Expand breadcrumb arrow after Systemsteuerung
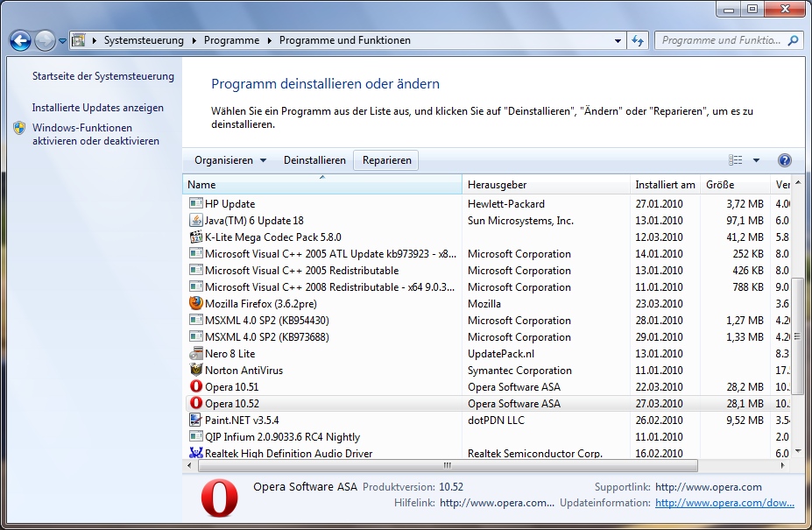 pos(194,40)
